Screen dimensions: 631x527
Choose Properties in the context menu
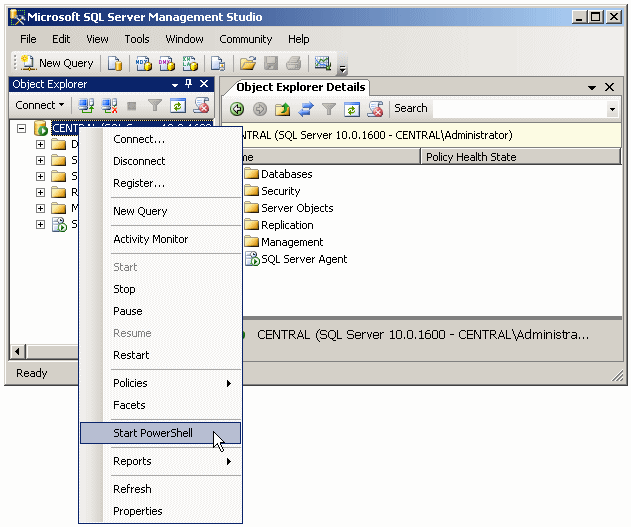coord(161,511)
